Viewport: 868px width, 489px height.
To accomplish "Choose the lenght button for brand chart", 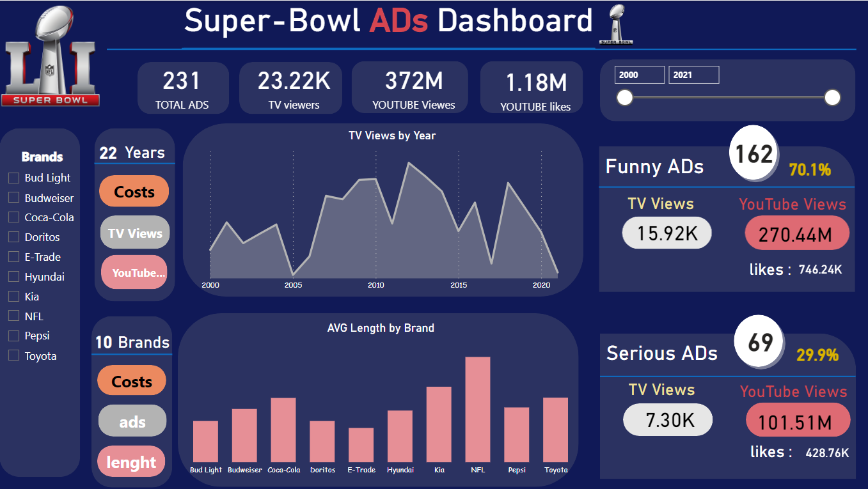I will [x=131, y=462].
